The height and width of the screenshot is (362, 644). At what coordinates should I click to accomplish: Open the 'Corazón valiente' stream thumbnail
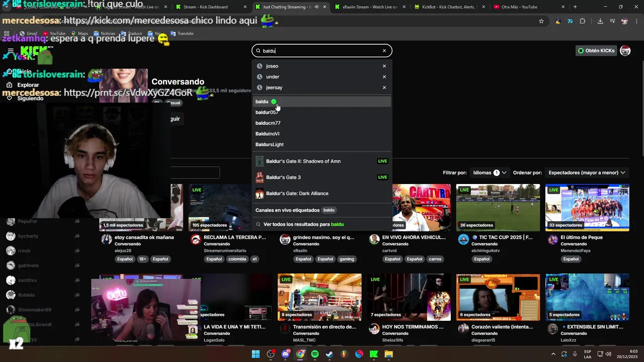click(x=498, y=297)
